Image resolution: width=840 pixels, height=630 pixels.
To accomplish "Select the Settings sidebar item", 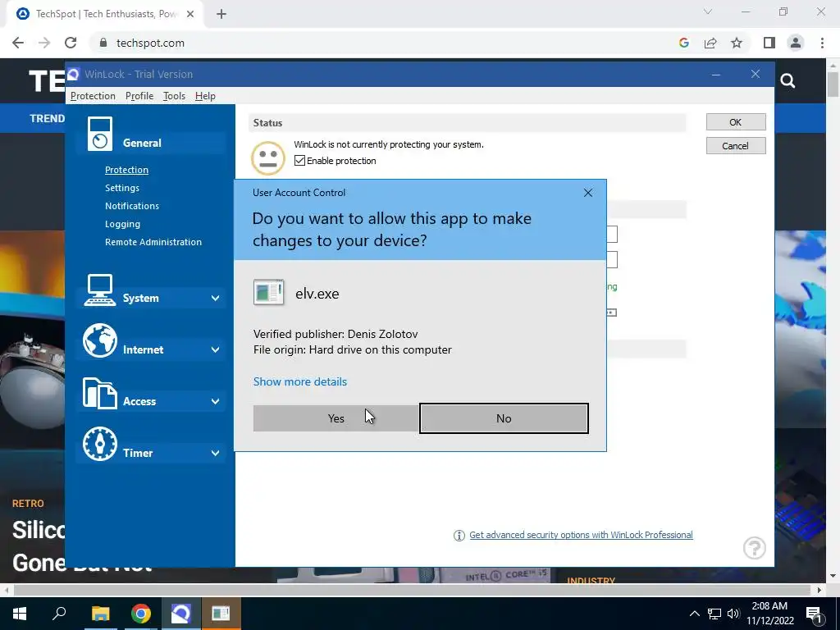I will pyautogui.click(x=122, y=188).
